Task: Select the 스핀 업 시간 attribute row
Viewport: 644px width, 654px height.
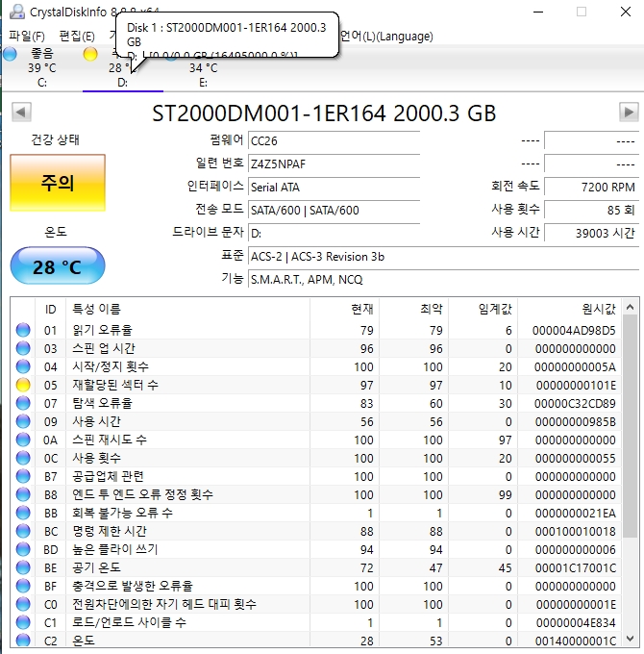Action: [x=316, y=348]
